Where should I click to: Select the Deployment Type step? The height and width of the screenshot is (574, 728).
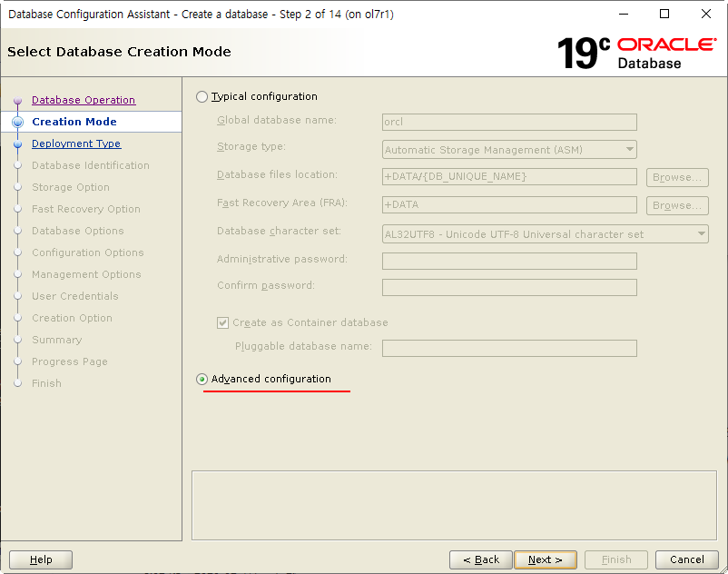pos(76,143)
